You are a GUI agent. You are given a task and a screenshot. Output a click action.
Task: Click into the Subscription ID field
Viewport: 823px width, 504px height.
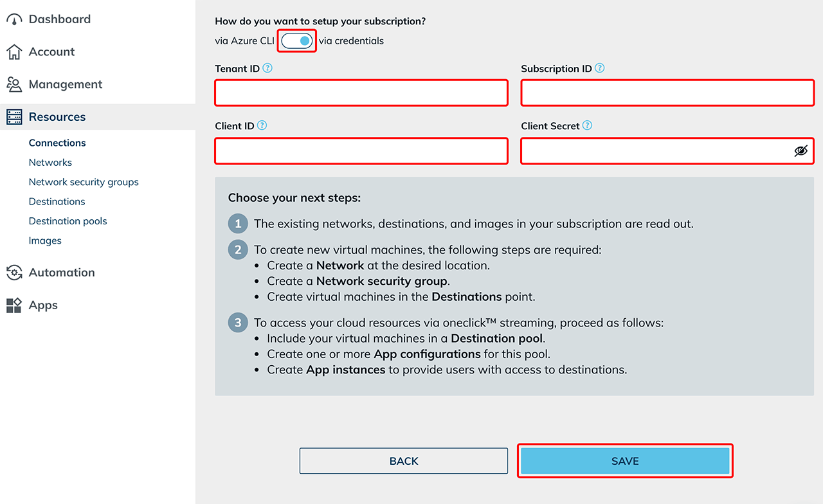[x=667, y=93]
